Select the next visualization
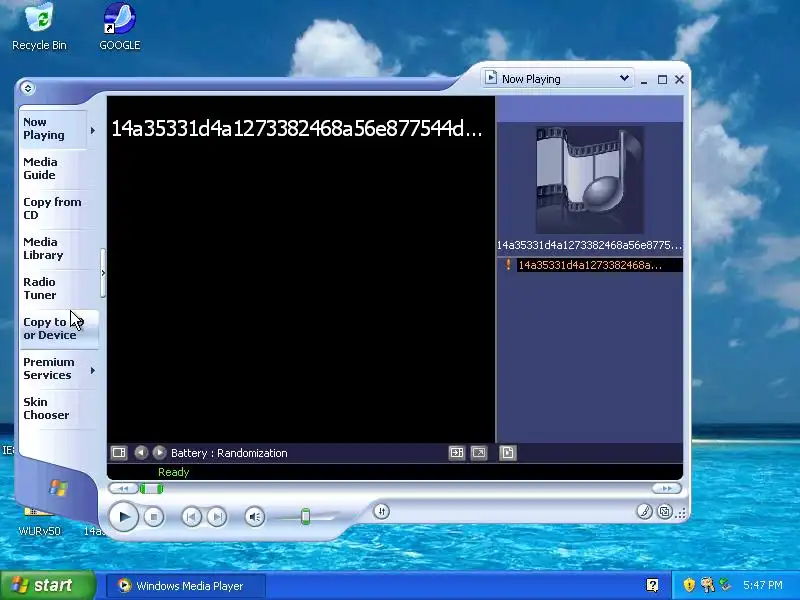Viewport: 800px width, 600px height. click(159, 453)
